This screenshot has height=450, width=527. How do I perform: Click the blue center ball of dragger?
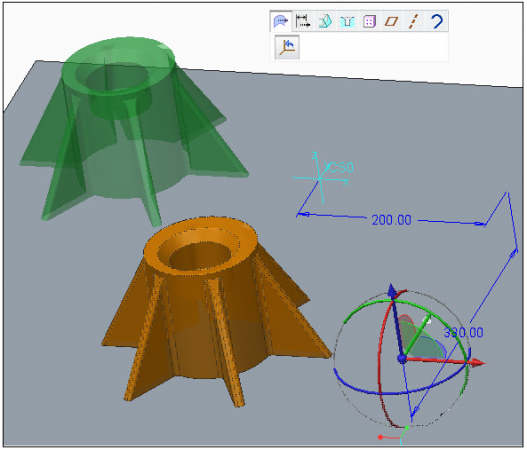click(x=402, y=359)
